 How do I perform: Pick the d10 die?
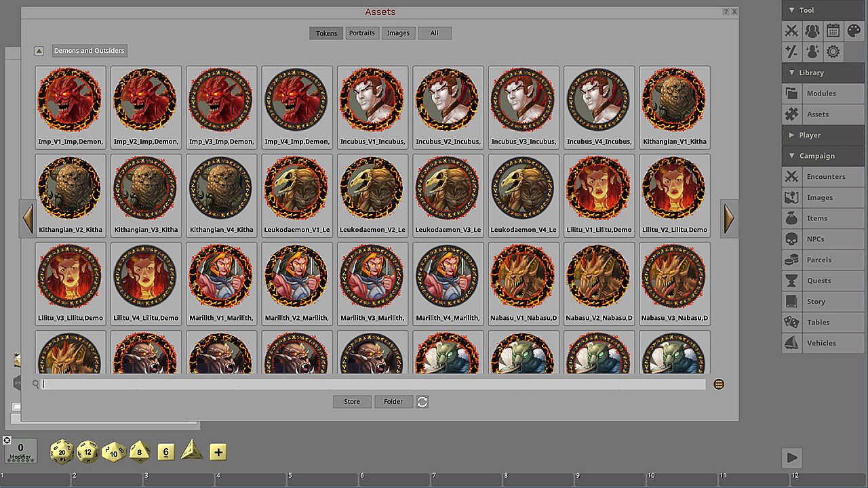[114, 451]
